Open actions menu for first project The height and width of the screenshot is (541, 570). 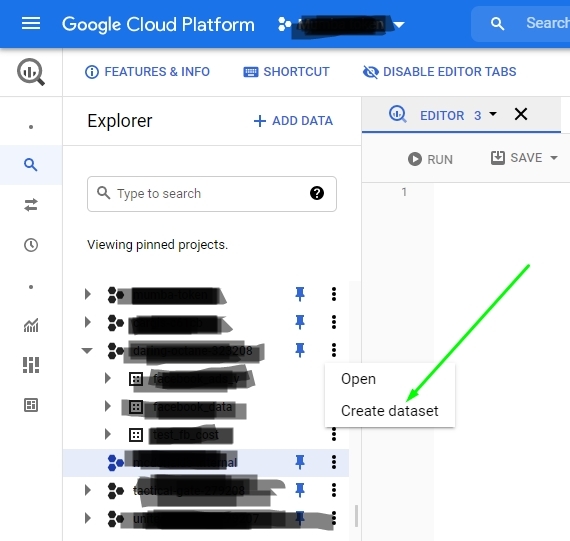(x=334, y=294)
